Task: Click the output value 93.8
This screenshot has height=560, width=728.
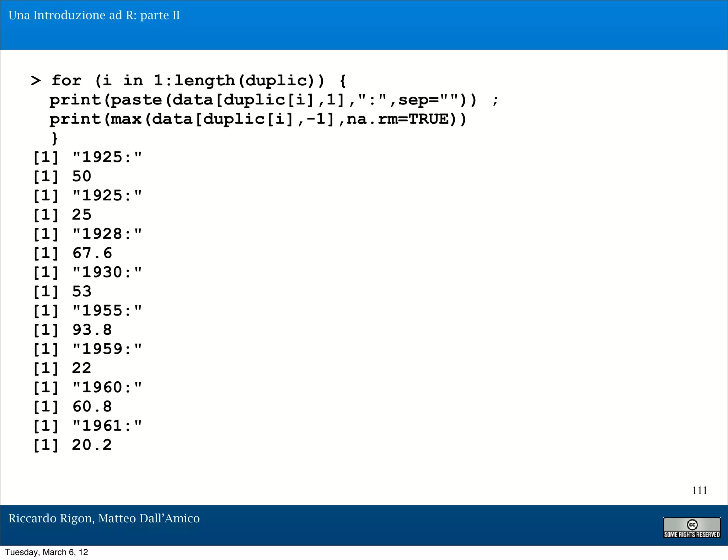Action: (x=92, y=330)
